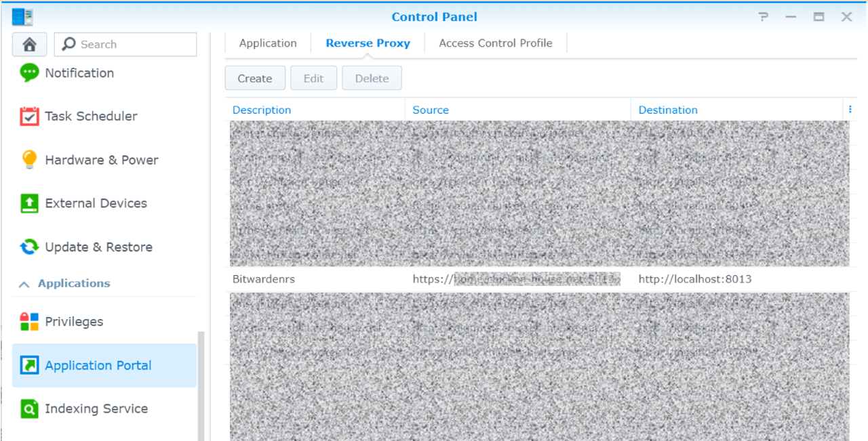Open column options menu in table header

click(850, 110)
